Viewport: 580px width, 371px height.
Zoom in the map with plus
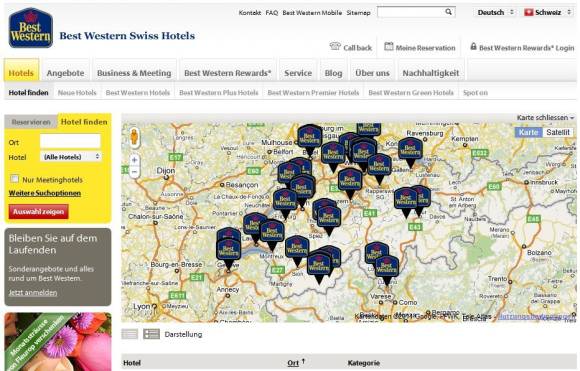(134, 160)
